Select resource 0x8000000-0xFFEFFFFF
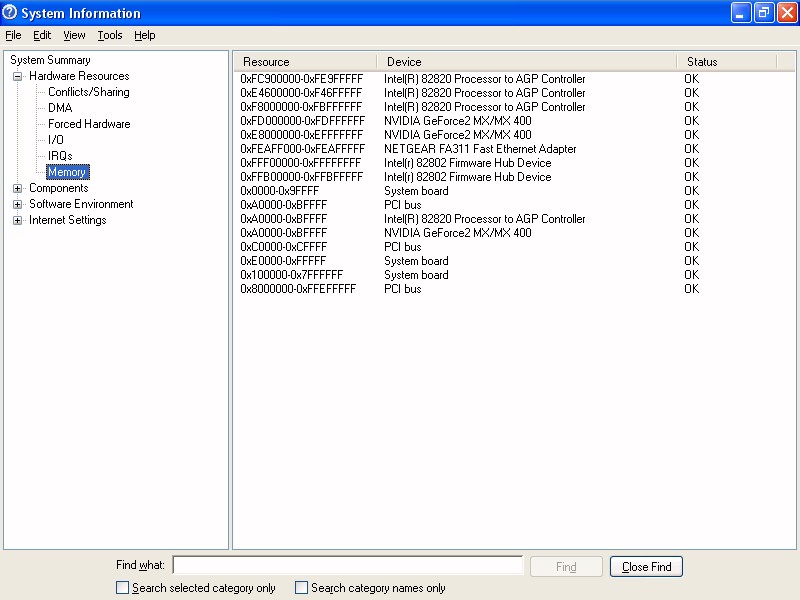 (x=298, y=289)
